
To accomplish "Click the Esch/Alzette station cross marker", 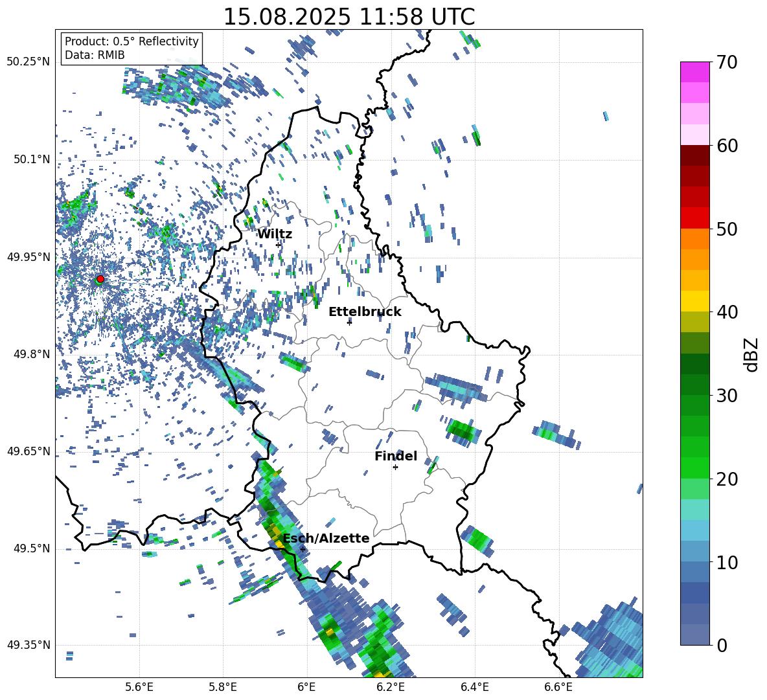I will coord(303,549).
